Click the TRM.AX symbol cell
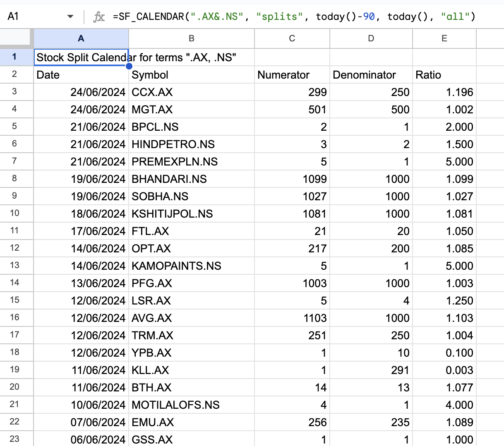Screen dimensions: 504x446 click(x=192, y=336)
